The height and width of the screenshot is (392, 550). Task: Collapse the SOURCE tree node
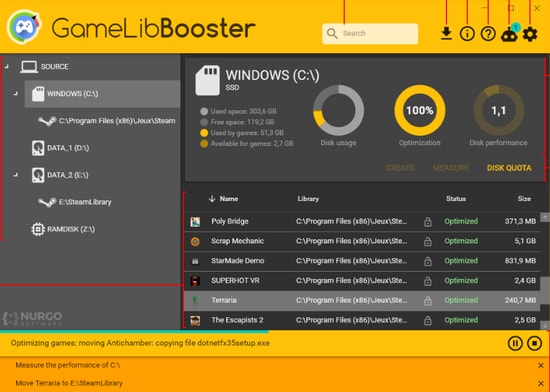pos(7,66)
